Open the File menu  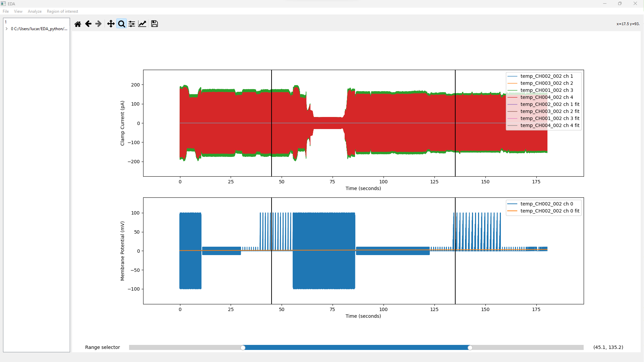coord(6,11)
